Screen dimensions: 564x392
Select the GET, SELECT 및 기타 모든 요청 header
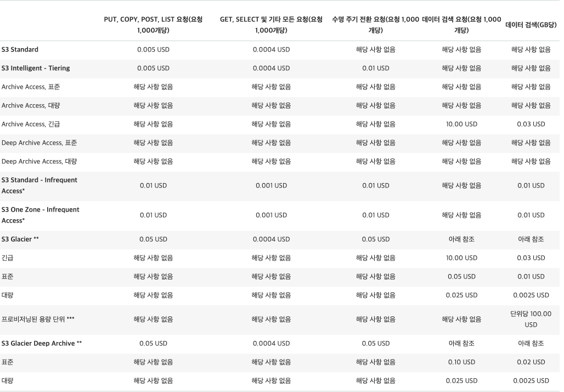(x=271, y=25)
